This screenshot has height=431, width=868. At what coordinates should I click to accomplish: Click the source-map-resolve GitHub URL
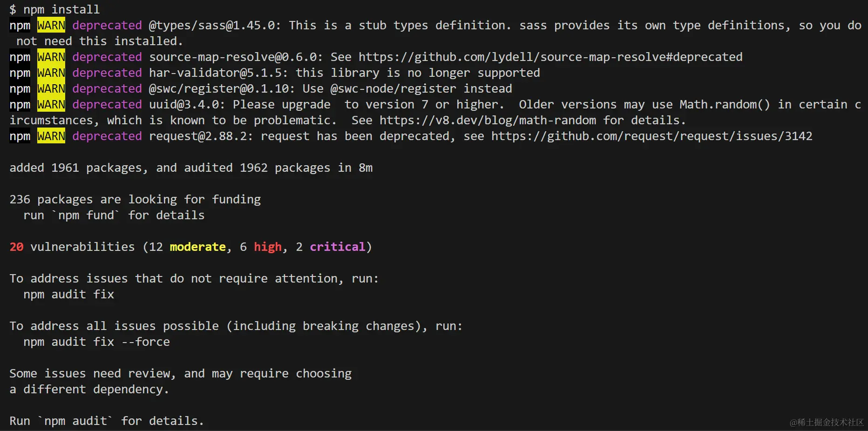tap(550, 57)
